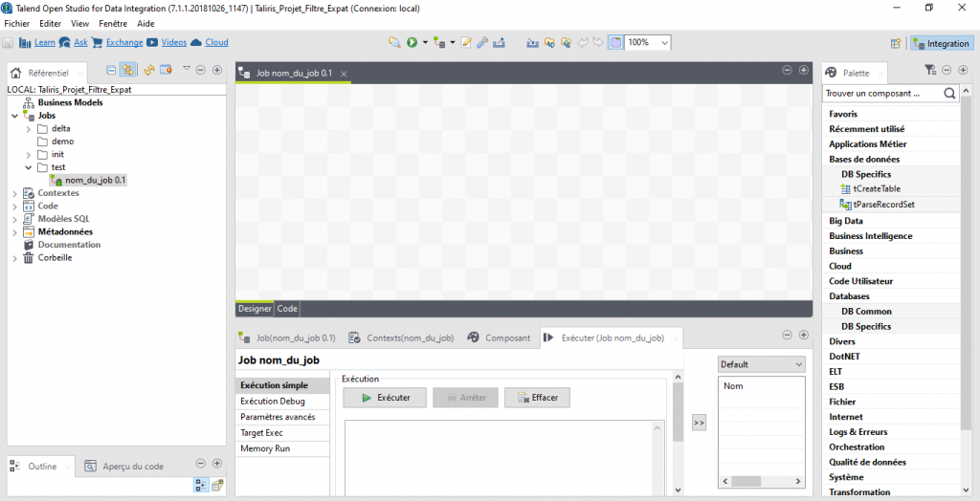Click the import tray icon with down arrow
980x501 pixels.
(532, 42)
